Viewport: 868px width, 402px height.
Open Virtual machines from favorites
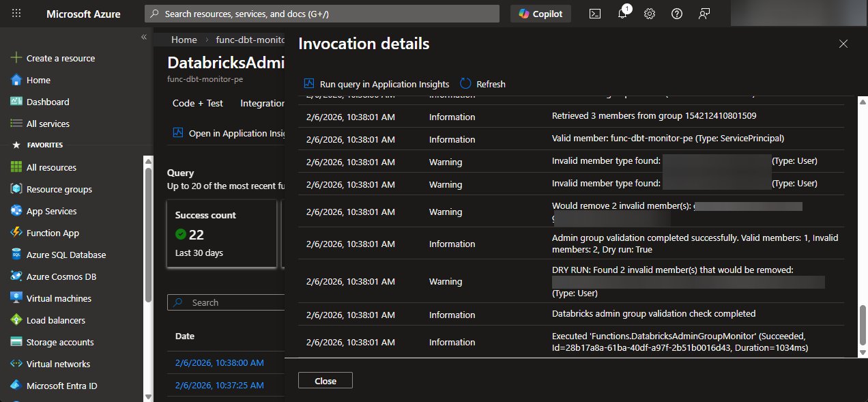(57, 298)
